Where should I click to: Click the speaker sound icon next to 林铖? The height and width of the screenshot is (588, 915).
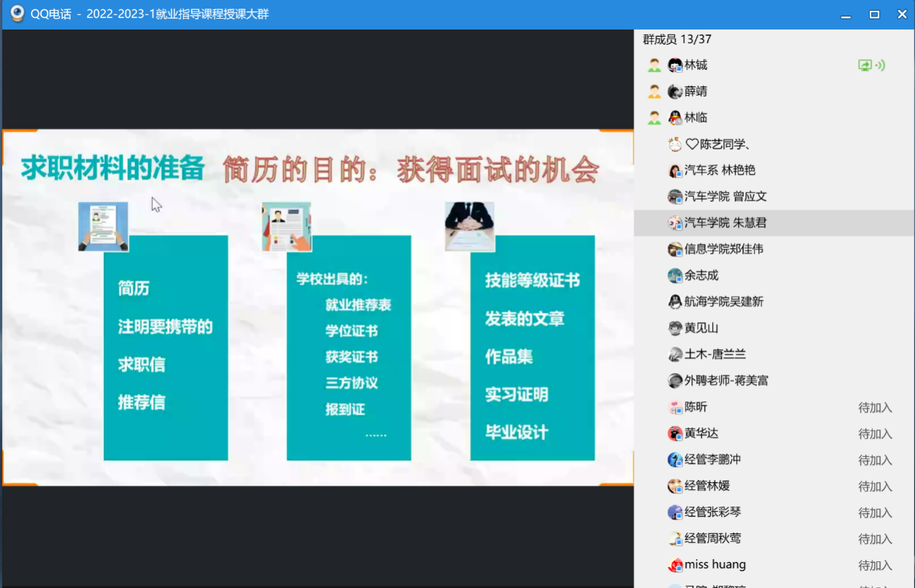pyautogui.click(x=880, y=66)
